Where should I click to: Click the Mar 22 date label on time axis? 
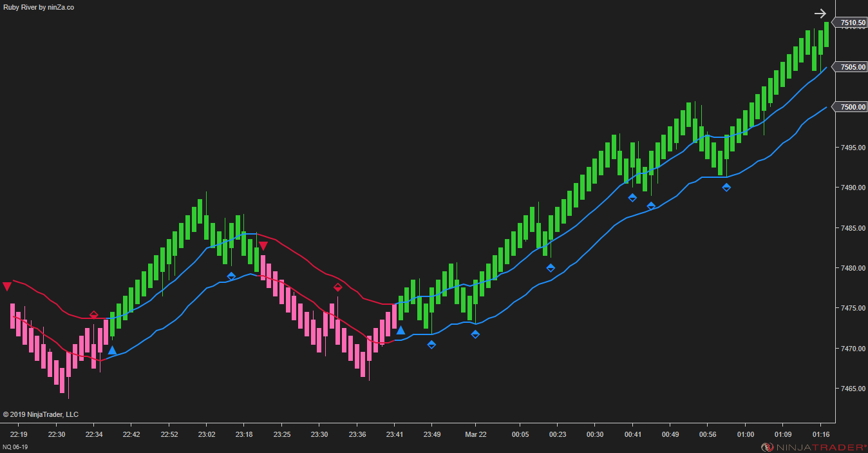pos(475,434)
